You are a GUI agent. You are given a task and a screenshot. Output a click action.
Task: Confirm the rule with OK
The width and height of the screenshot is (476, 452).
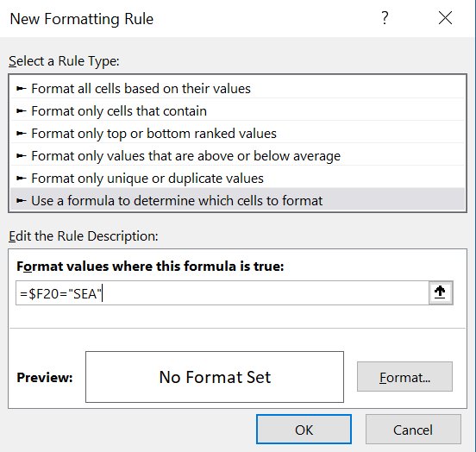click(304, 430)
